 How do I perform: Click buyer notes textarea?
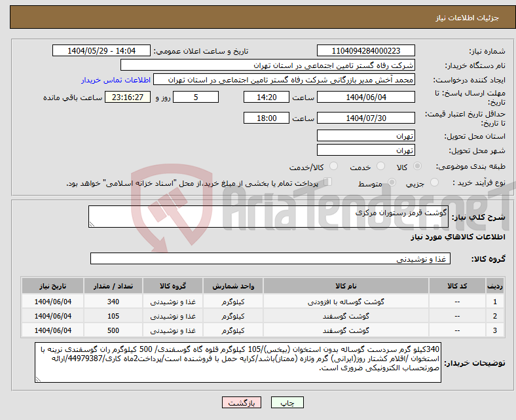coord(238,362)
